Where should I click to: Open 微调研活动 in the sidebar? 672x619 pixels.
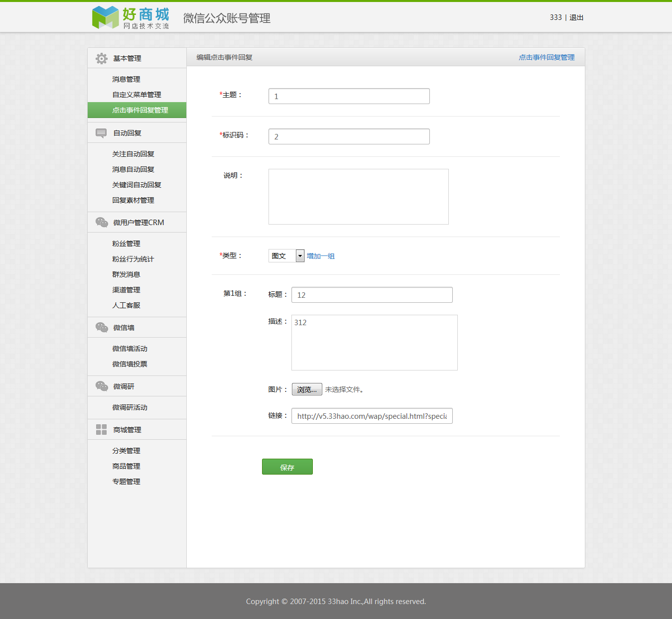pos(130,407)
